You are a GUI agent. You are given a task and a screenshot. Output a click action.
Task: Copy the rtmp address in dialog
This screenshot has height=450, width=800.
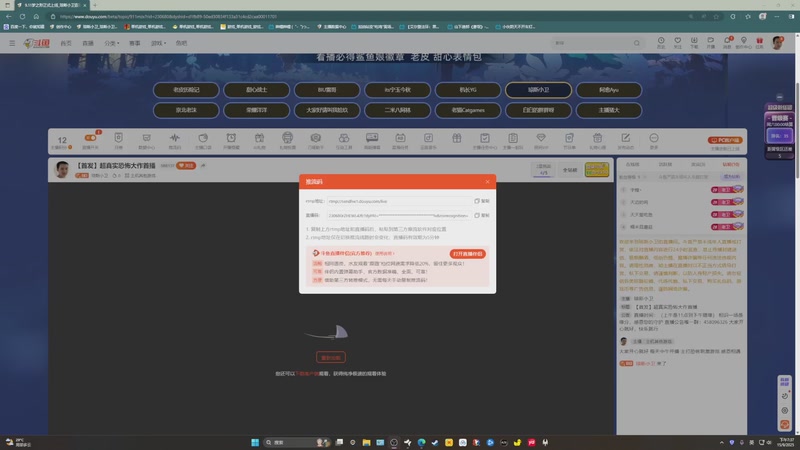pos(482,201)
